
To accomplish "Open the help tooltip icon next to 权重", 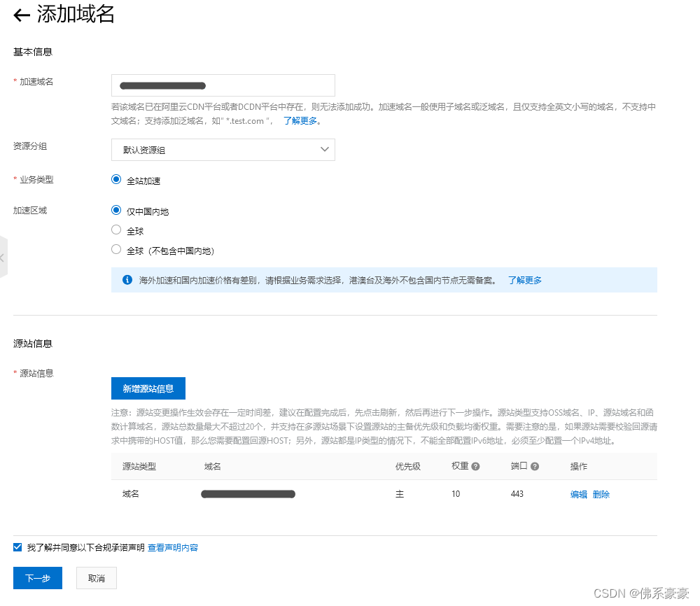I will coord(474,465).
